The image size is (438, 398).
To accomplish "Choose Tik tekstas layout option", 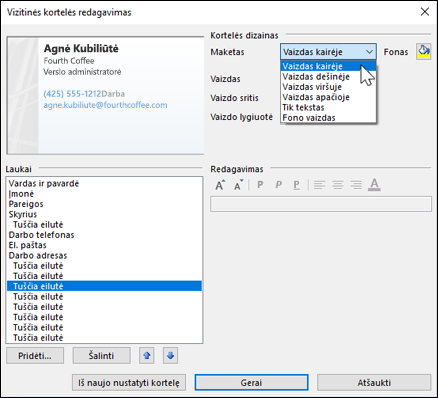I will (328, 107).
